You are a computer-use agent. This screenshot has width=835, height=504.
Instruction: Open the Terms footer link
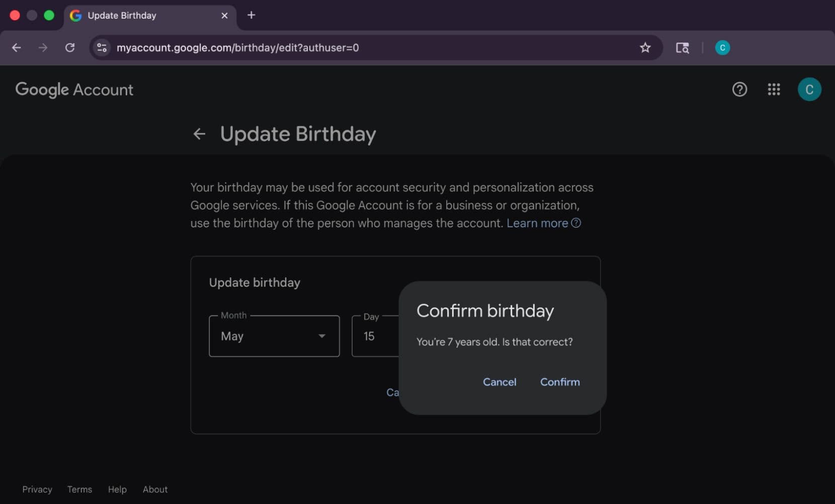79,489
